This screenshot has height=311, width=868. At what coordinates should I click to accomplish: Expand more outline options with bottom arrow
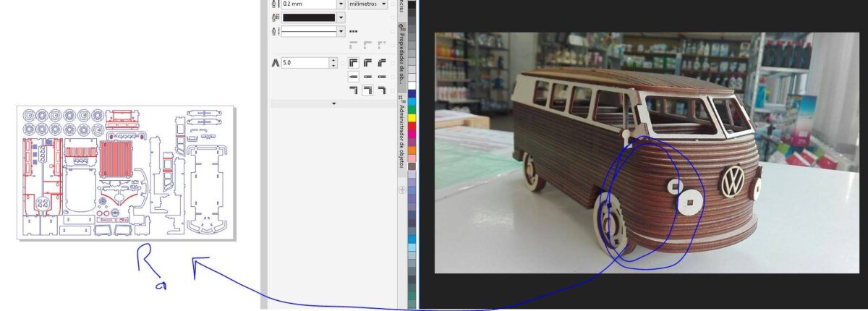pyautogui.click(x=333, y=103)
